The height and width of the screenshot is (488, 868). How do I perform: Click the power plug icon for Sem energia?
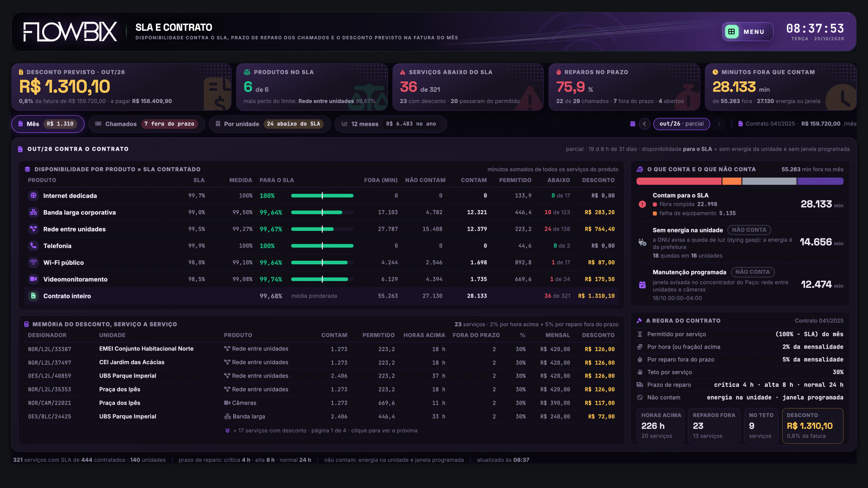(x=642, y=242)
